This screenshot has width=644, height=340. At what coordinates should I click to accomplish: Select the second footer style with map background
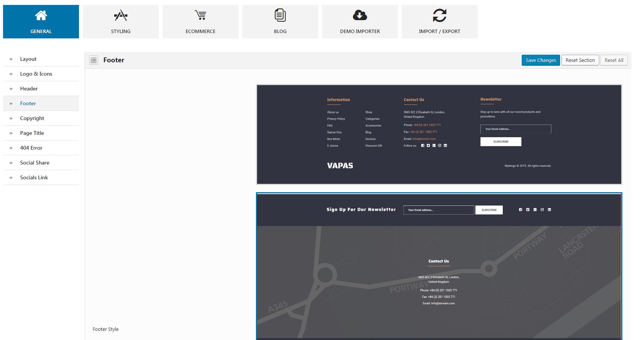coord(439,266)
